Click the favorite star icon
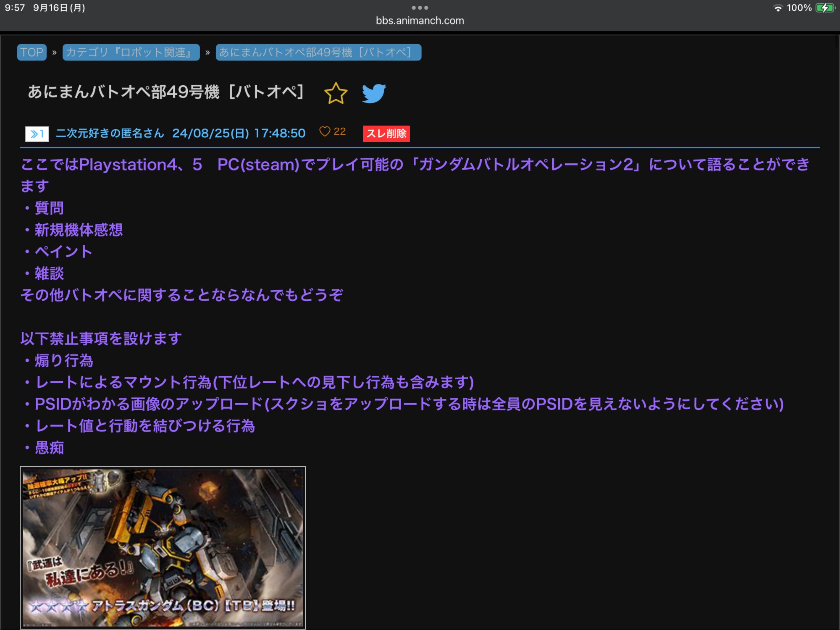Screen dimensions: 840x630 click(336, 93)
